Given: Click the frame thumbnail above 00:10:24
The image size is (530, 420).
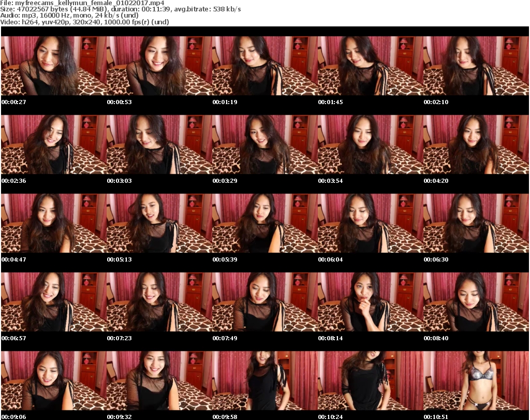Looking at the screenshot, I should pyautogui.click(x=371, y=381).
